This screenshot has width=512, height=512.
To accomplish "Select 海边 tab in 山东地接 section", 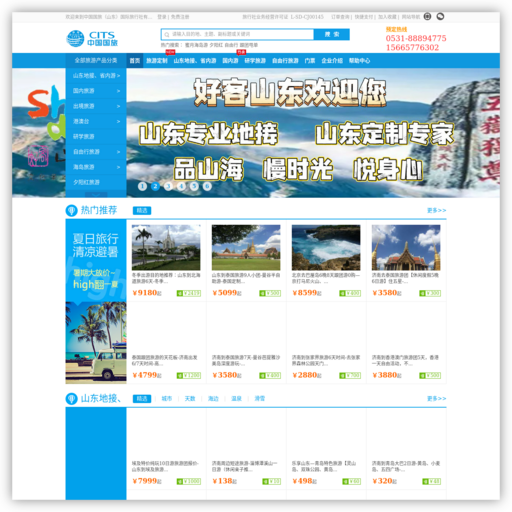I will click(213, 399).
